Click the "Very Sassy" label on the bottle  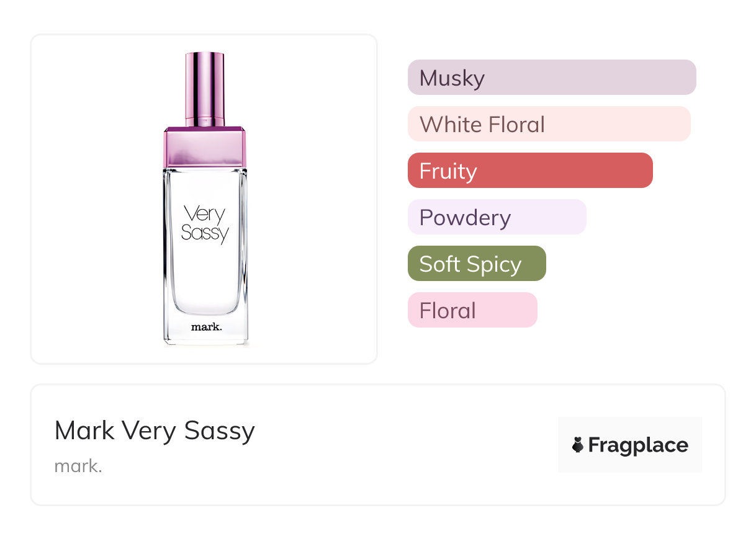205,224
